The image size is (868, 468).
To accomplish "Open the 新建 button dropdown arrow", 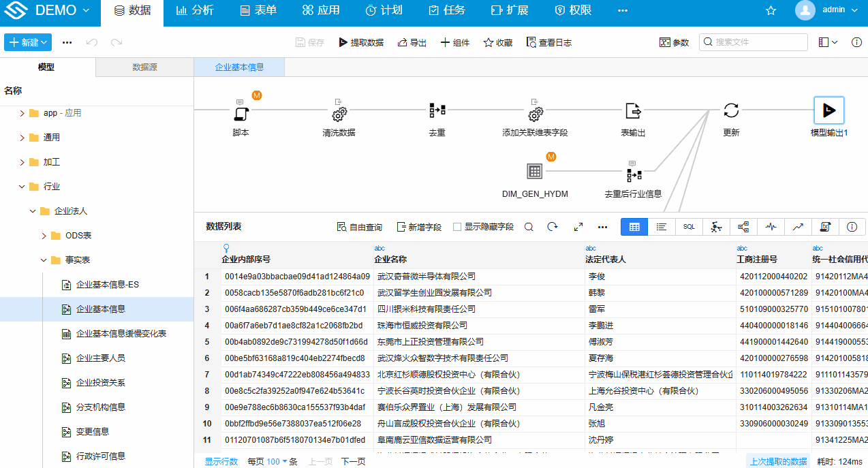I will 44,42.
